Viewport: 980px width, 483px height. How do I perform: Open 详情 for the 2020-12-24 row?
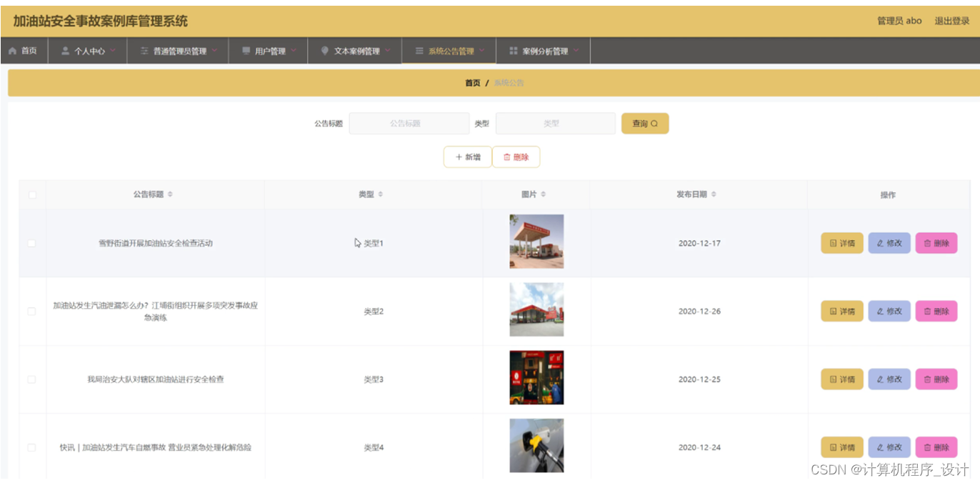click(842, 447)
